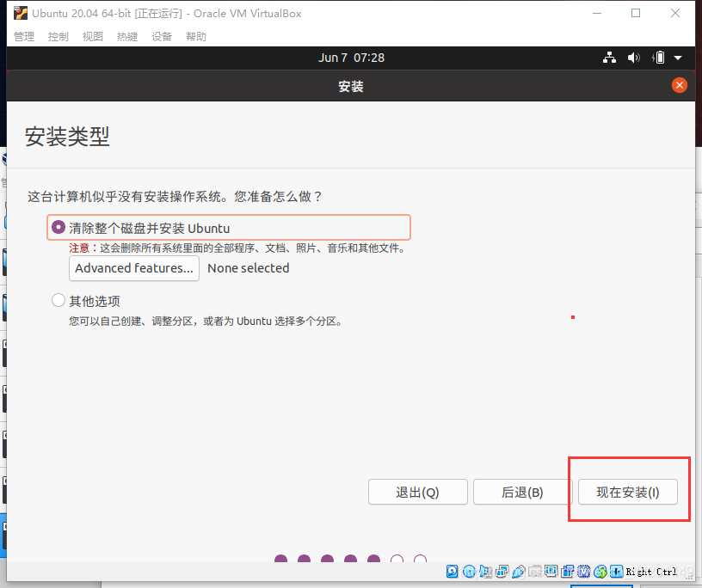Viewport: 702px width, 588px height.
Task: Click the 安装类型 heading
Action: point(67,137)
